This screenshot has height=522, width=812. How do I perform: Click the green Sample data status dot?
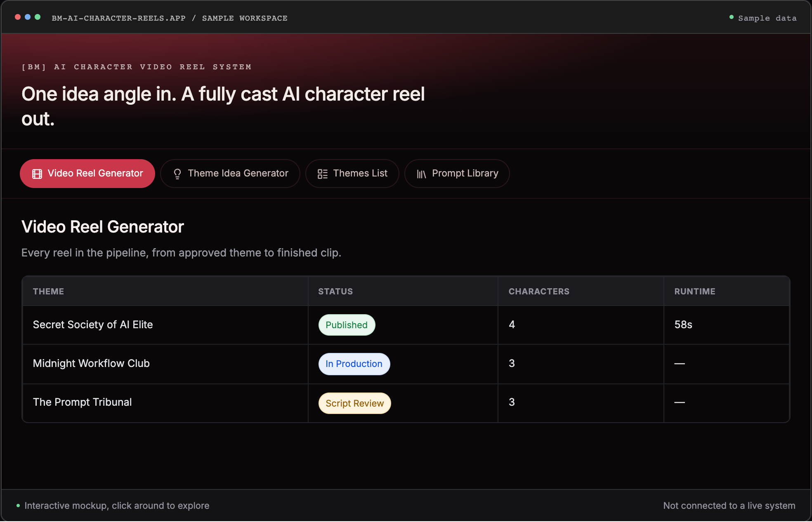732,17
